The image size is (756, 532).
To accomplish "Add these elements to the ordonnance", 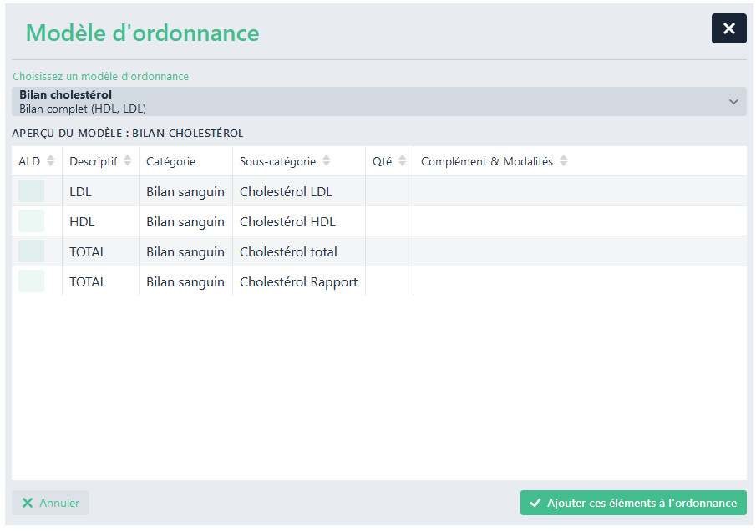I will coord(633,503).
